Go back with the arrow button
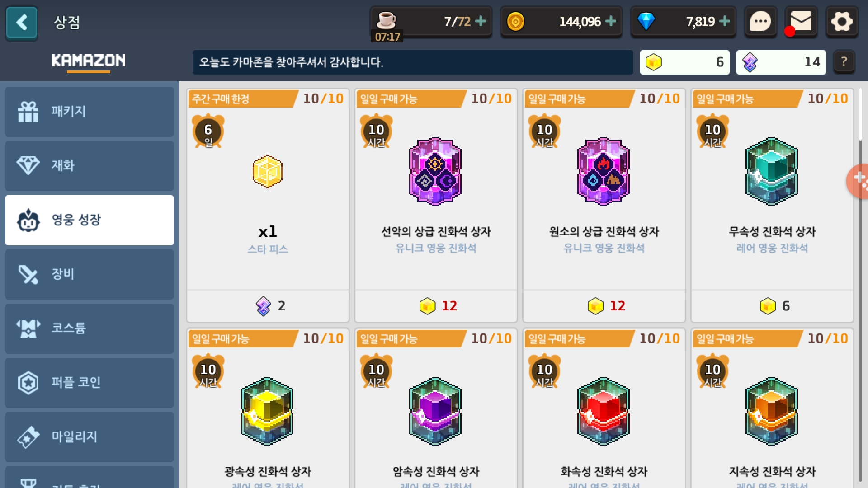868x488 pixels. coord(22,22)
